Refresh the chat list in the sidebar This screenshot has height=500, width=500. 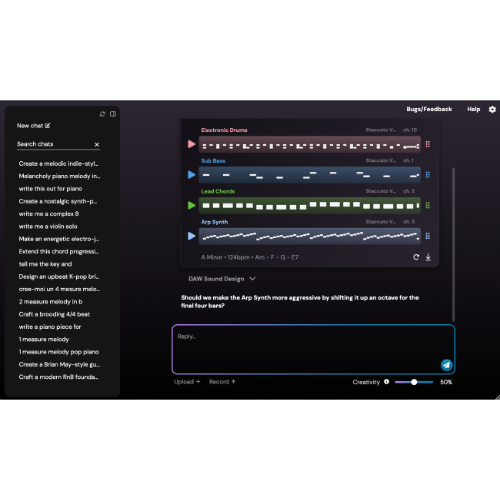pos(102,114)
